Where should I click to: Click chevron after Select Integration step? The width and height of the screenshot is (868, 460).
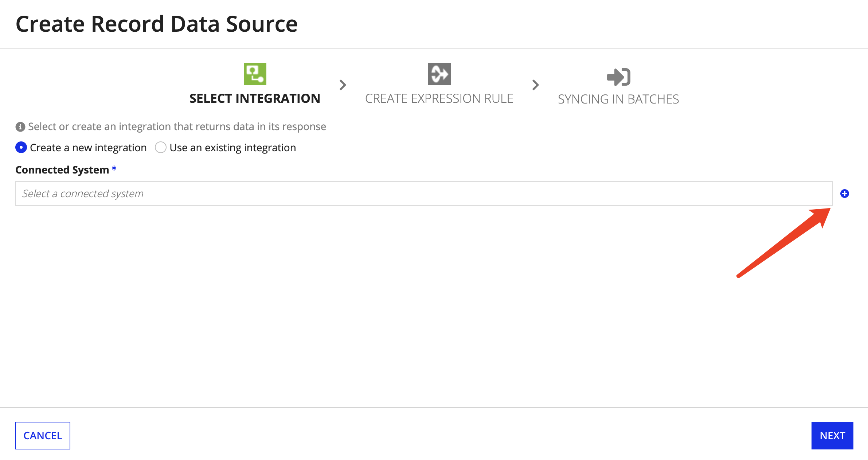click(343, 85)
